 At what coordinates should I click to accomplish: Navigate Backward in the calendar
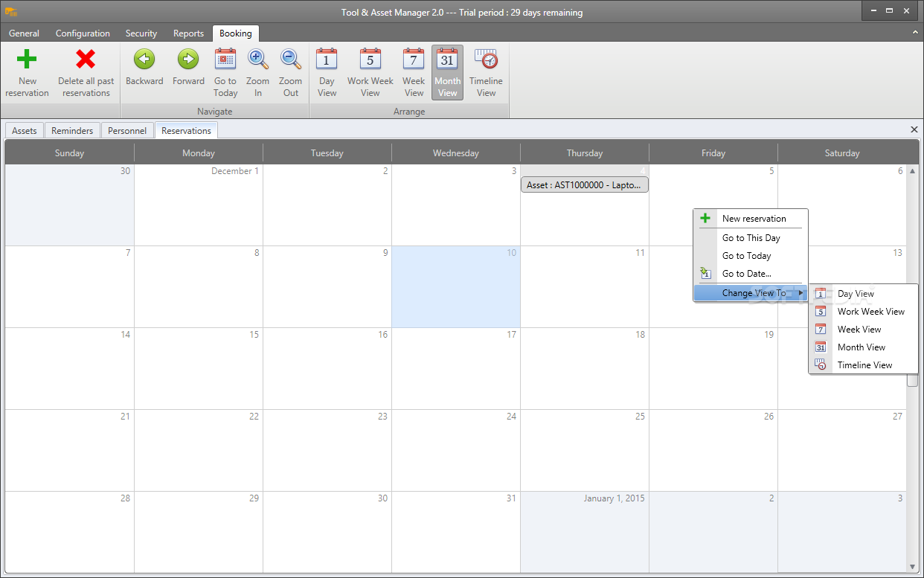[144, 68]
